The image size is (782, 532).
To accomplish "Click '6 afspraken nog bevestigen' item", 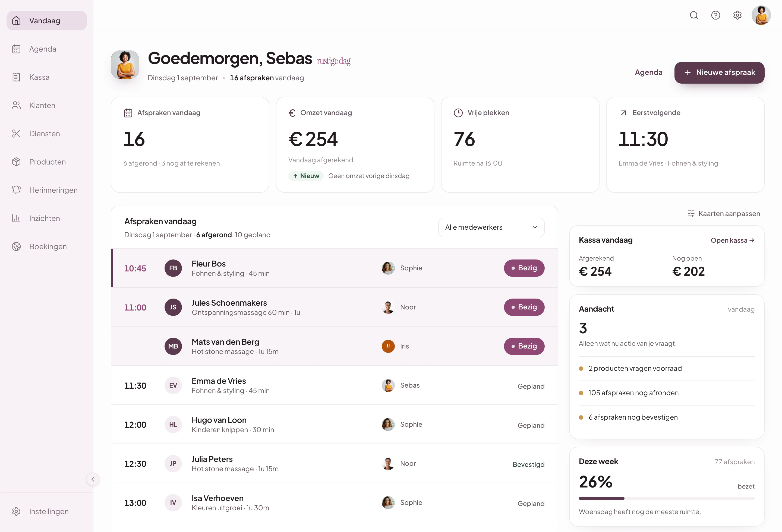I will click(x=667, y=417).
